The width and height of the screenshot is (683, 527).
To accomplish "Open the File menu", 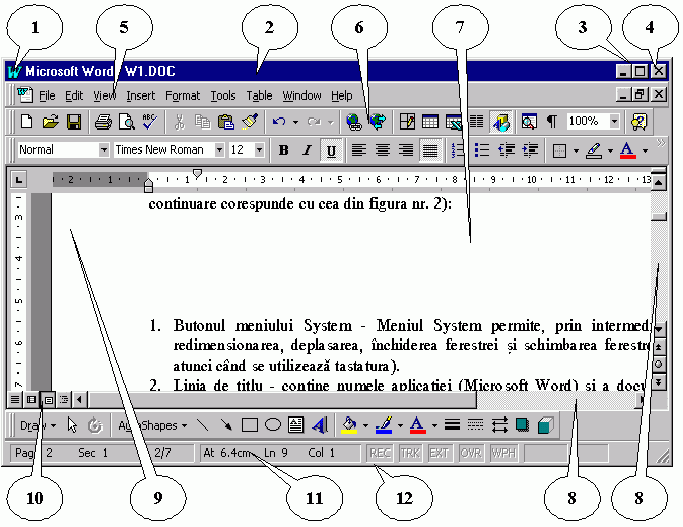I will tap(47, 95).
